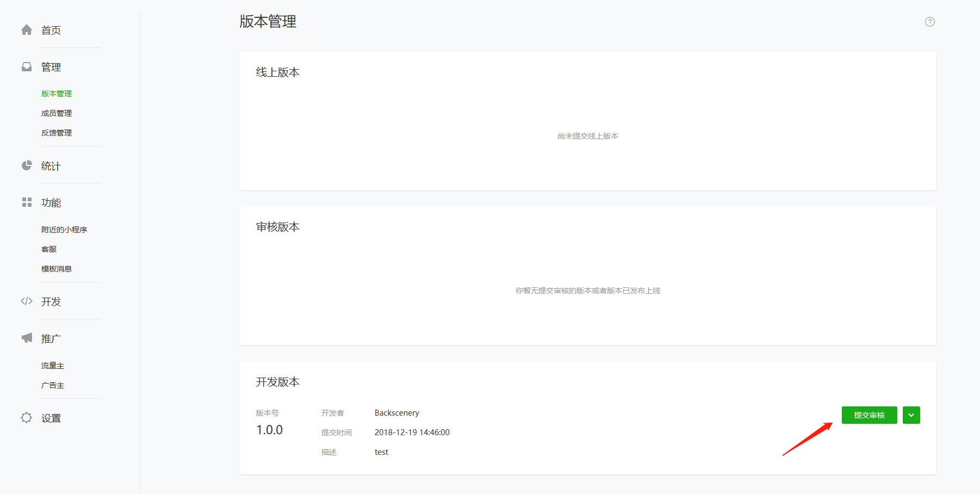Navigate to 模板消息
Screen dimensions: 980x494
click(57, 269)
